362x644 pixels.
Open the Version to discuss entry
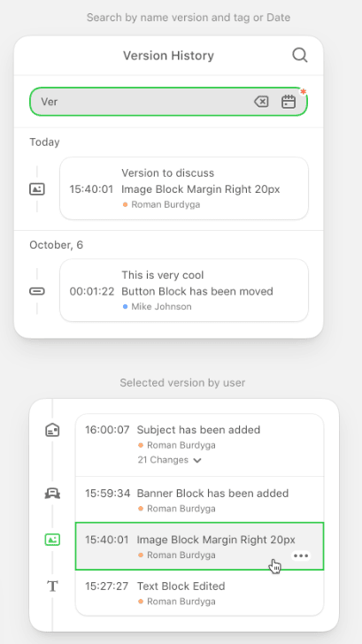tap(184, 188)
